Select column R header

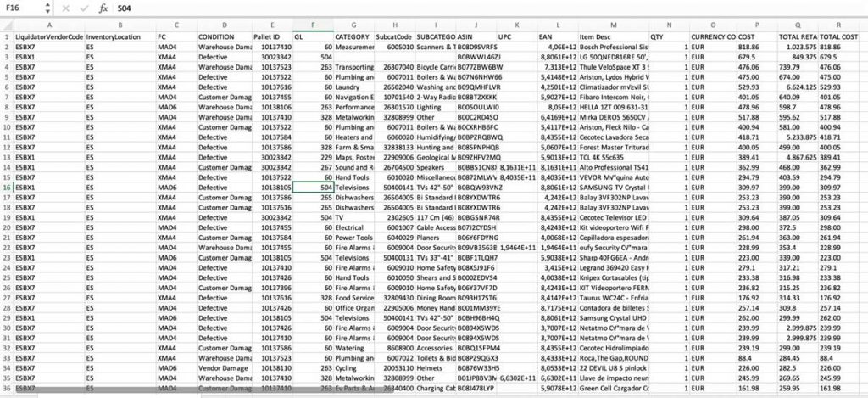point(840,25)
